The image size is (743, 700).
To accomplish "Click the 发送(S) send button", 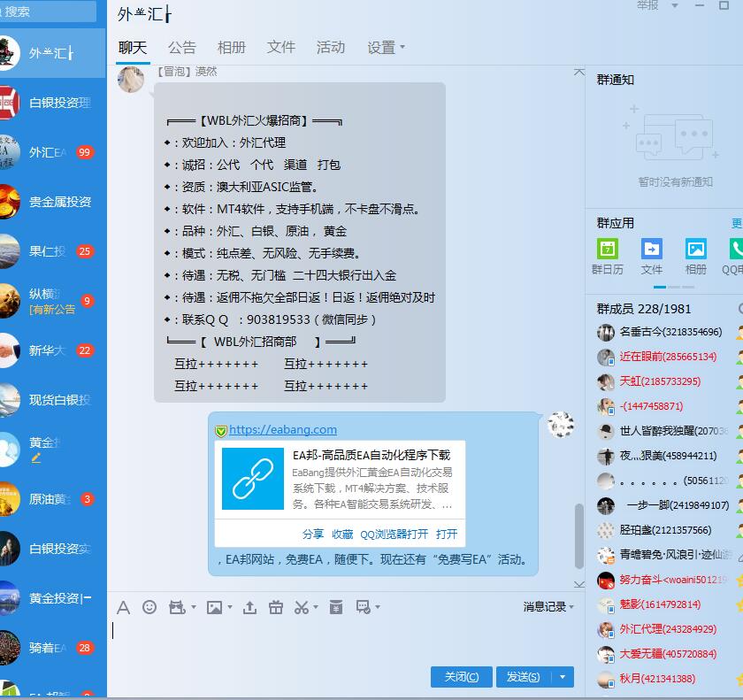I will (x=523, y=677).
